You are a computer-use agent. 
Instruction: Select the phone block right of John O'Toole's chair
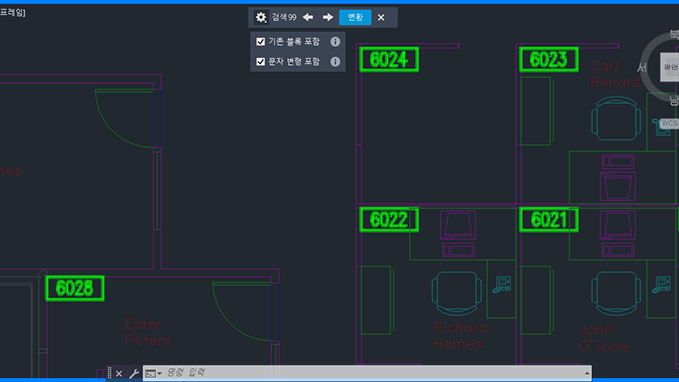662,285
